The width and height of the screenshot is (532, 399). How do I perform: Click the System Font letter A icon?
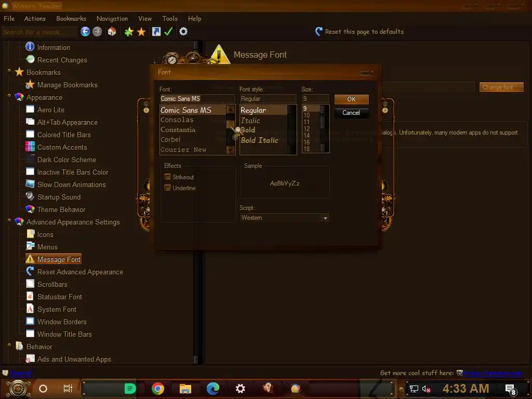click(30, 309)
